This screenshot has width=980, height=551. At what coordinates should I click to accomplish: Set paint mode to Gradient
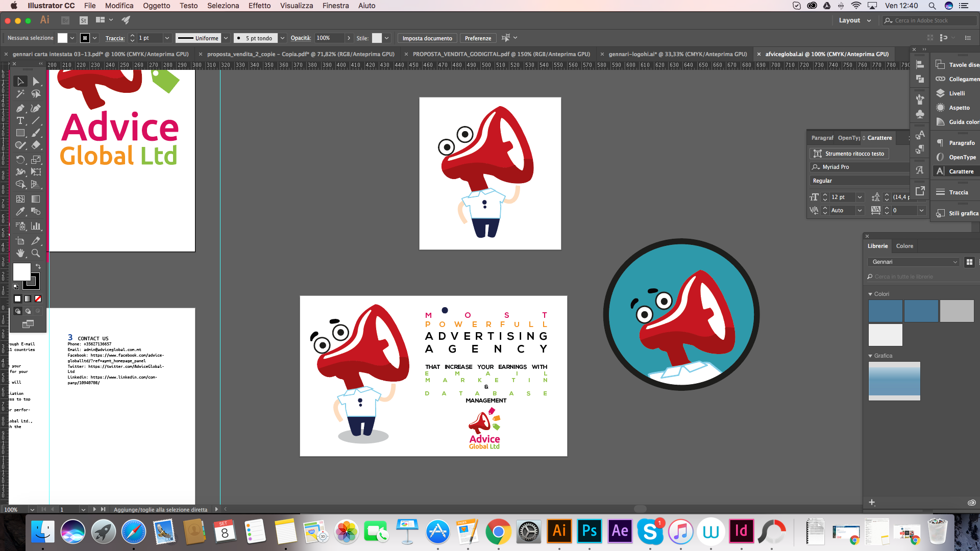[28, 299]
